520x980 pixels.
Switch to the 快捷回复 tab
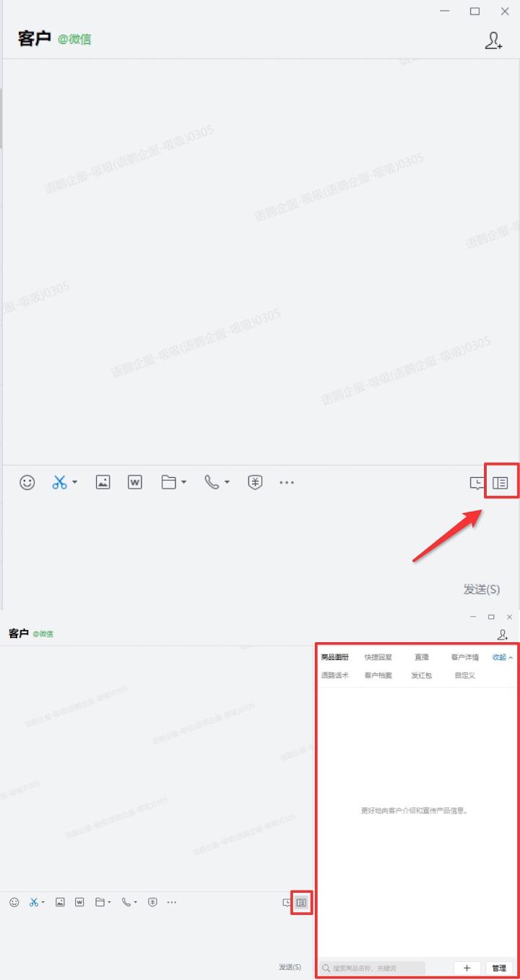pos(378,657)
